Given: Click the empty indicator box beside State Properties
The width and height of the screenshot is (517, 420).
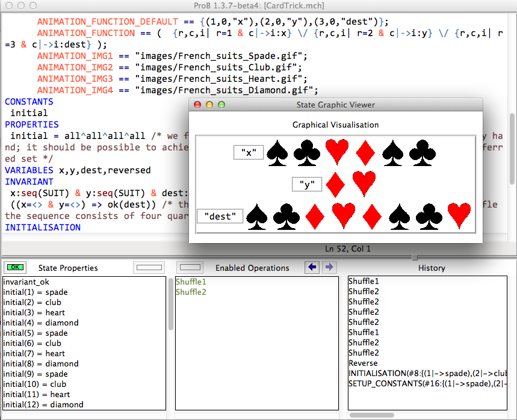Looking at the screenshot, I should click(149, 267).
